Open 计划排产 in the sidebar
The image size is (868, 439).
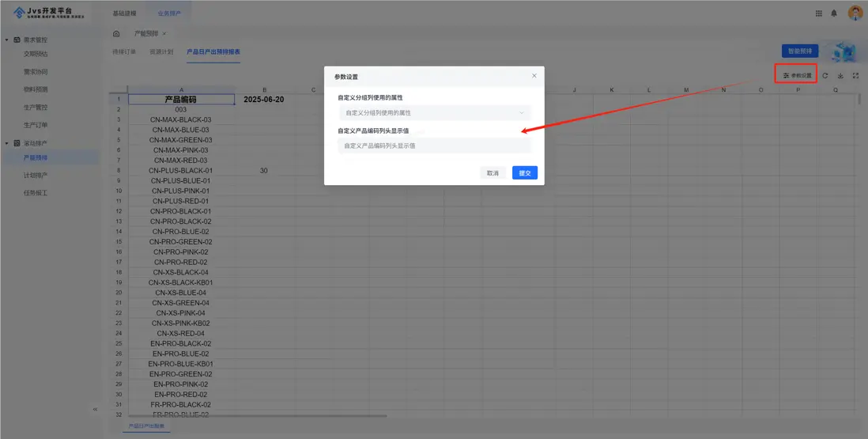(36, 176)
